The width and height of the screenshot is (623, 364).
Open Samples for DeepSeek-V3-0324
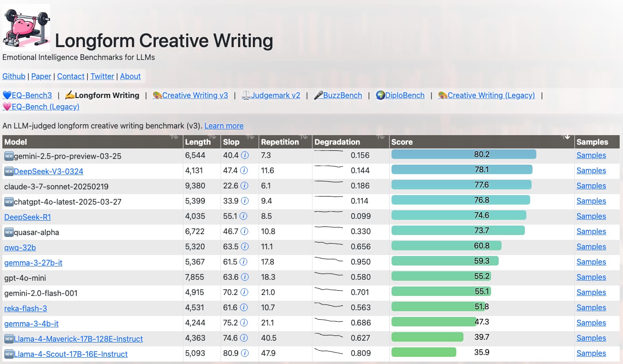[x=591, y=170]
